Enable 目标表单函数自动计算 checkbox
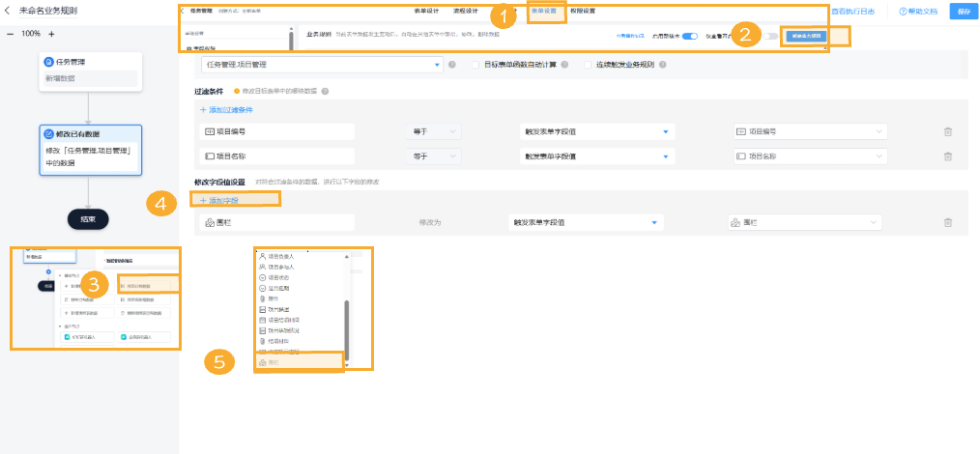 point(476,66)
